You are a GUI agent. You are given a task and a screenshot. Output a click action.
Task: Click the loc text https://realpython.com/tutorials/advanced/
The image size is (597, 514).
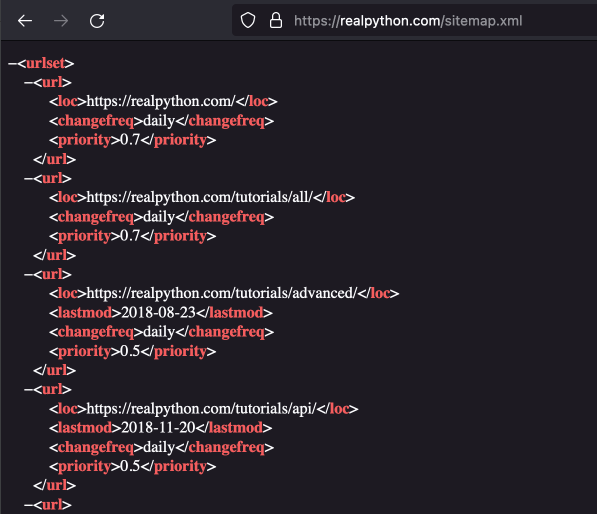(x=222, y=293)
